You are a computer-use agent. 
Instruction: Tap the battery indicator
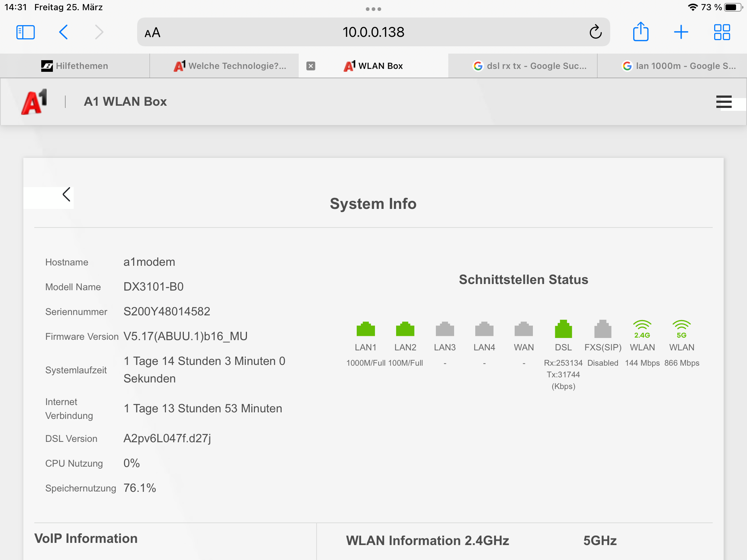pyautogui.click(x=734, y=7)
